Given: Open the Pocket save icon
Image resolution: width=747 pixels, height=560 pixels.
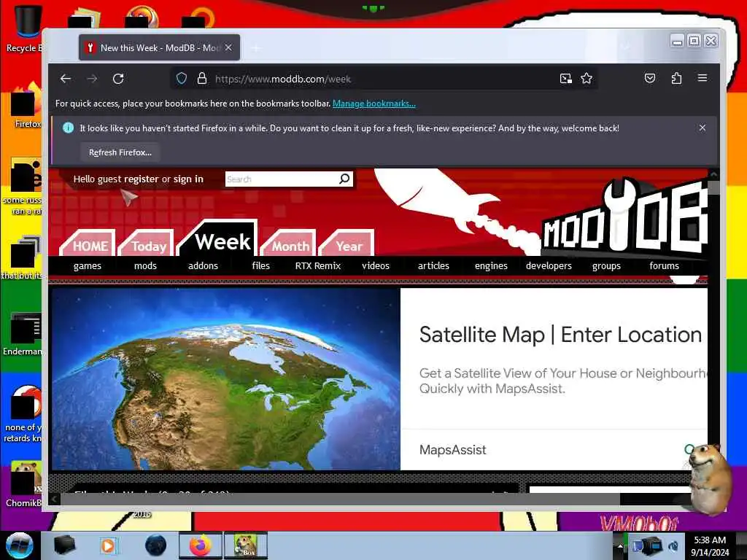Looking at the screenshot, I should tap(650, 78).
